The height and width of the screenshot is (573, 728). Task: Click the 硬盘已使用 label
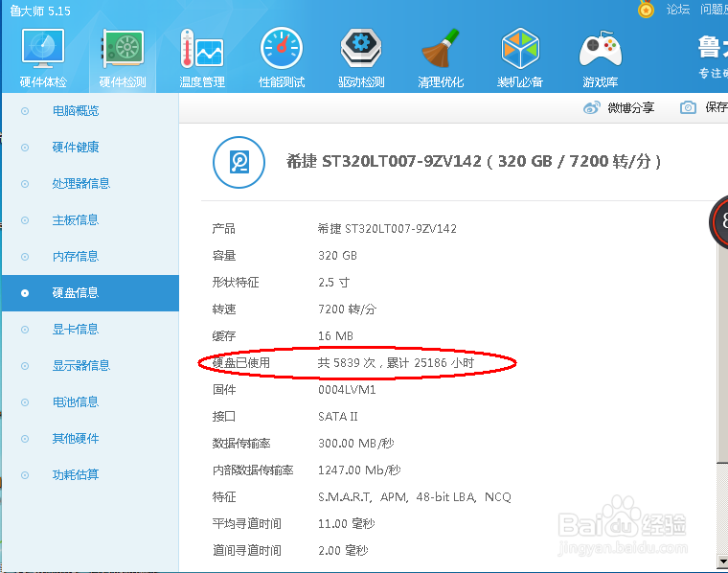click(241, 362)
